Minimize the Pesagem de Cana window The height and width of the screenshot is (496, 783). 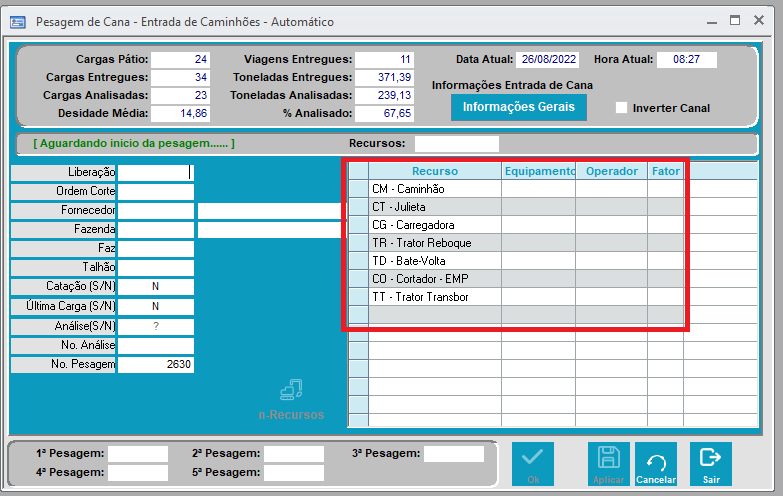(x=712, y=22)
